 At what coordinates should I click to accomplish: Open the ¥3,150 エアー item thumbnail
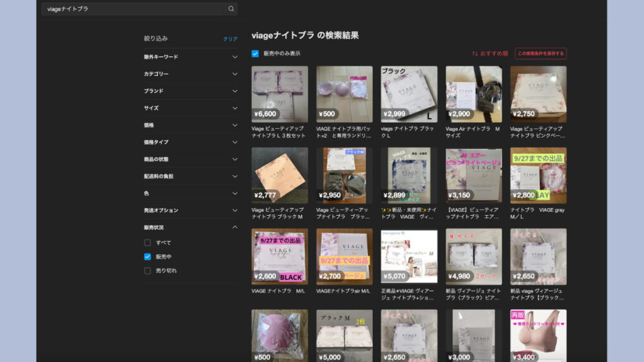tap(474, 175)
